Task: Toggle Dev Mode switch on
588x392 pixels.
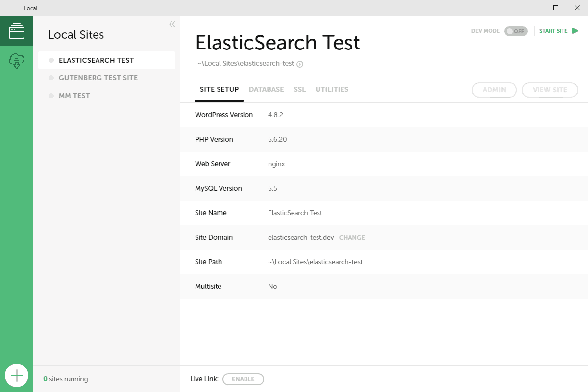Action: (x=515, y=31)
